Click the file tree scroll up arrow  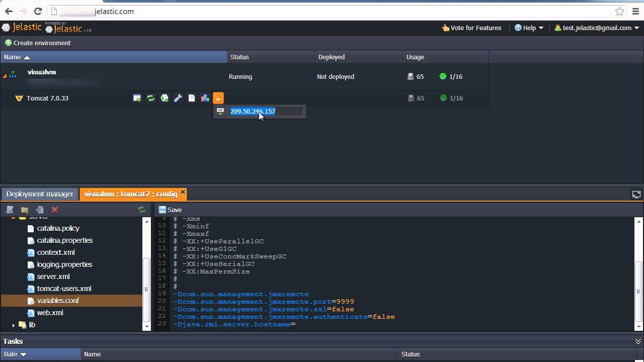coord(147,221)
